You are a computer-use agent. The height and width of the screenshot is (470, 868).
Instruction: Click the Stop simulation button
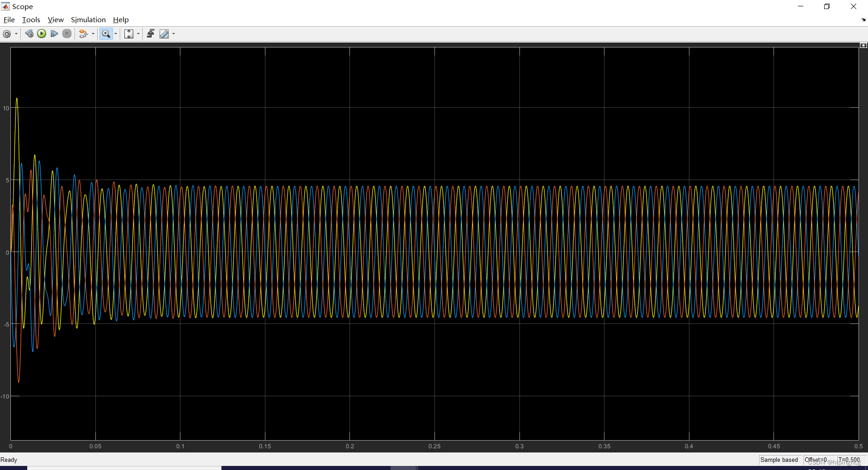tap(67, 34)
